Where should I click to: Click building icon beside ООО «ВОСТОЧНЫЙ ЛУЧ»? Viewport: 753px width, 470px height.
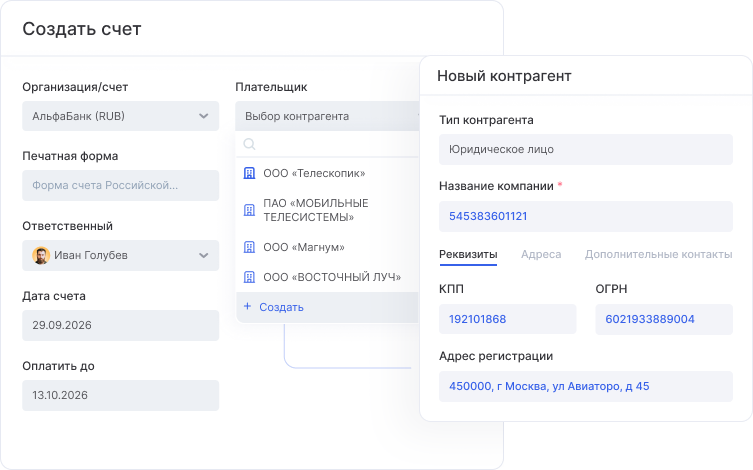250,277
